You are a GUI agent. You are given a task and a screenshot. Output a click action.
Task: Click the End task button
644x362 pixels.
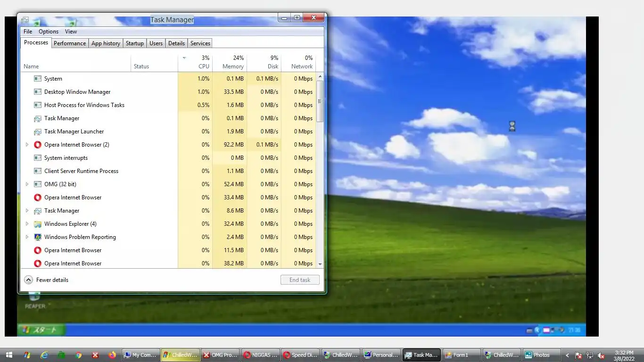coord(300,280)
